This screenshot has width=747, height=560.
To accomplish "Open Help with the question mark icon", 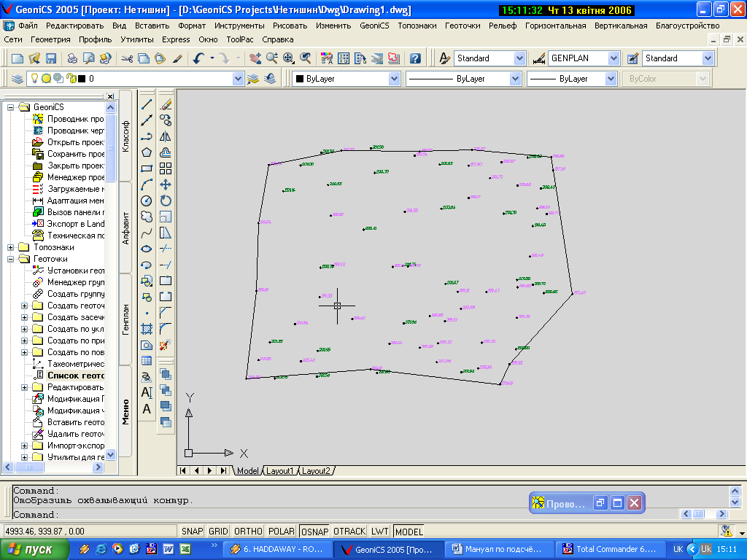I will [415, 58].
